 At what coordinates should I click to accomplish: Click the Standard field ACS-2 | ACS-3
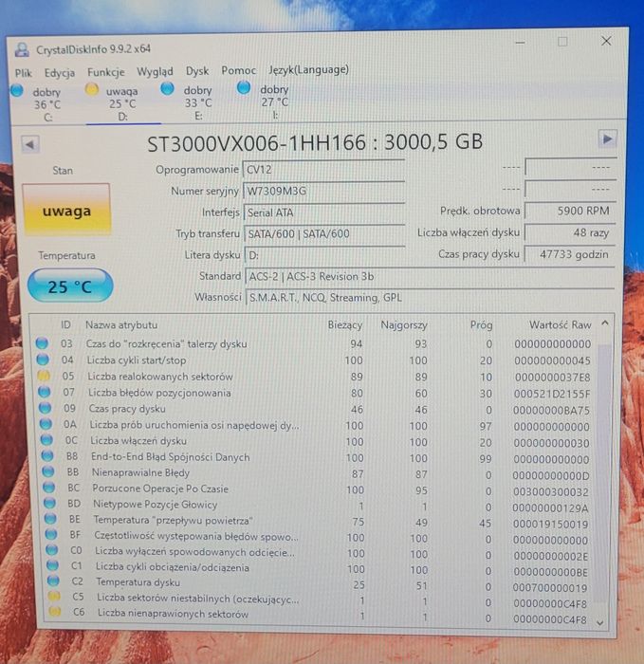tap(431, 277)
